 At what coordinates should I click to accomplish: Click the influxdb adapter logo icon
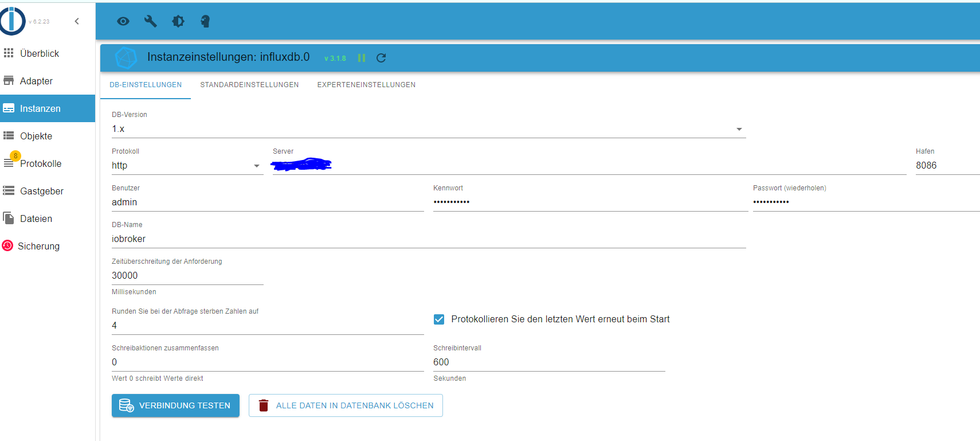(126, 58)
